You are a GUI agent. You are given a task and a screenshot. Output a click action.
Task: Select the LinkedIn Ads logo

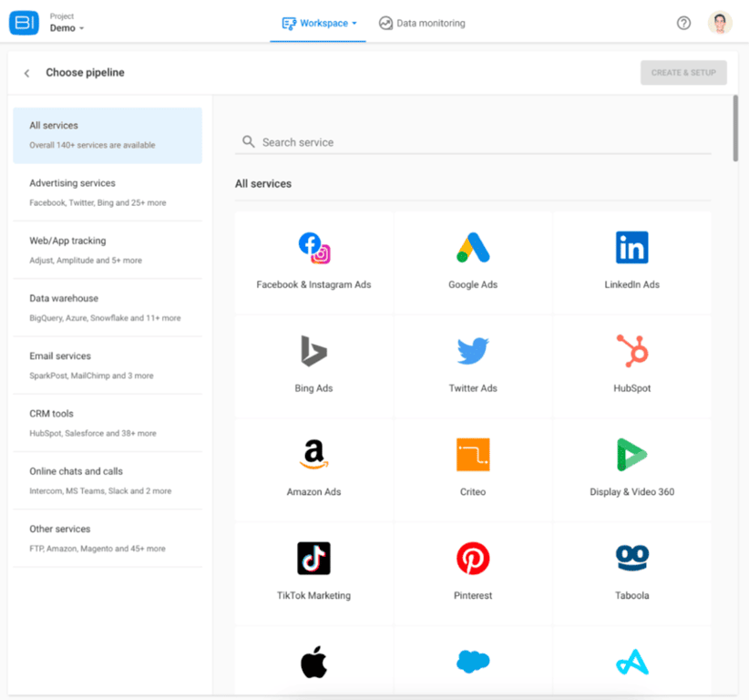coord(632,248)
